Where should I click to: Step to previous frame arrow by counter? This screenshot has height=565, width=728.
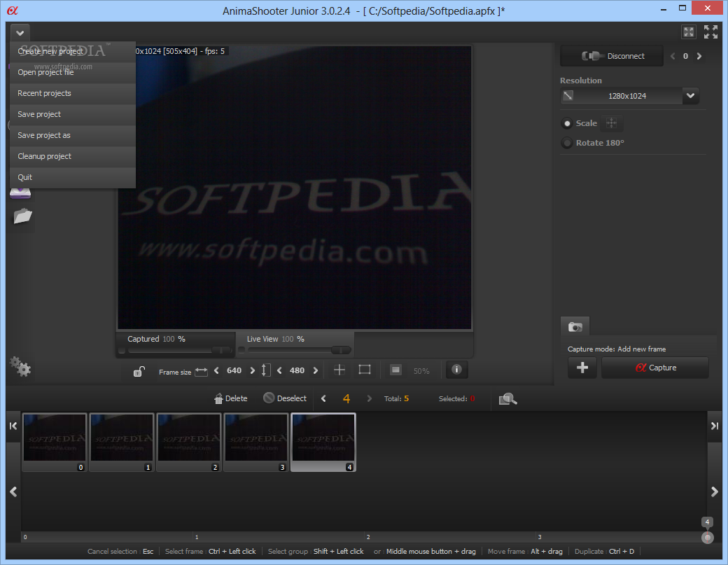(323, 398)
